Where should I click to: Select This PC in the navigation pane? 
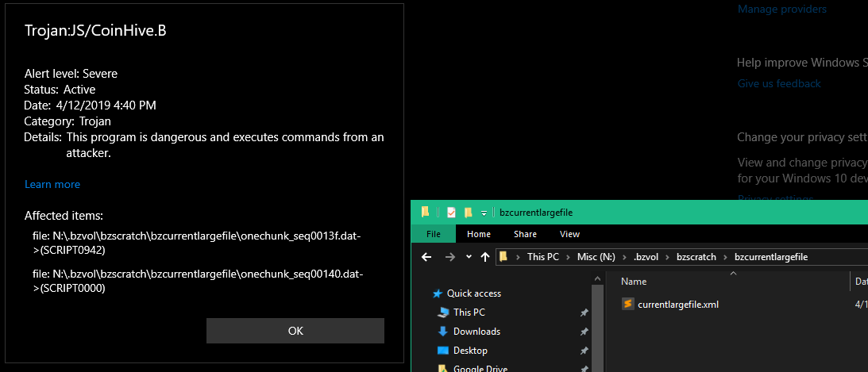coord(469,313)
